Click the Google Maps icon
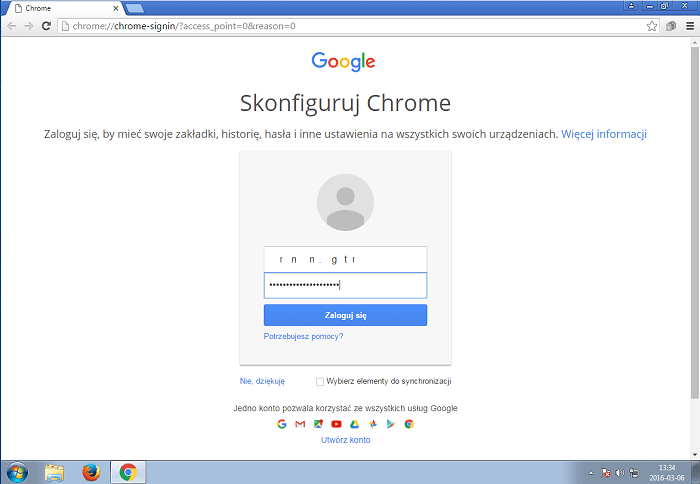Image resolution: width=700 pixels, height=484 pixels. [318, 424]
